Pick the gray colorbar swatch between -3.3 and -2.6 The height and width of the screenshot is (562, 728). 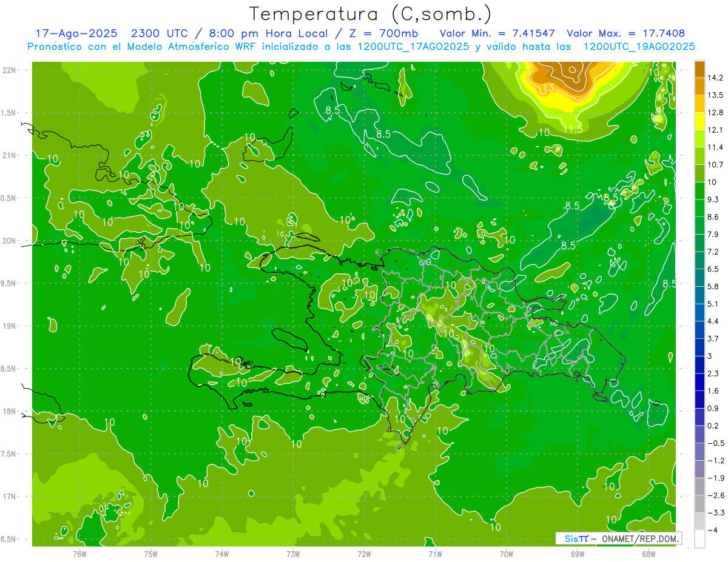point(699,504)
